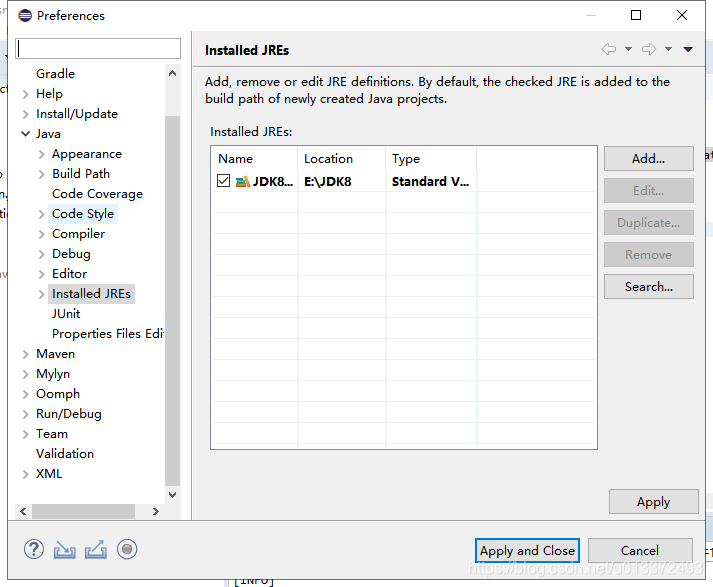Open the Back history dropdown arrow

tap(628, 49)
